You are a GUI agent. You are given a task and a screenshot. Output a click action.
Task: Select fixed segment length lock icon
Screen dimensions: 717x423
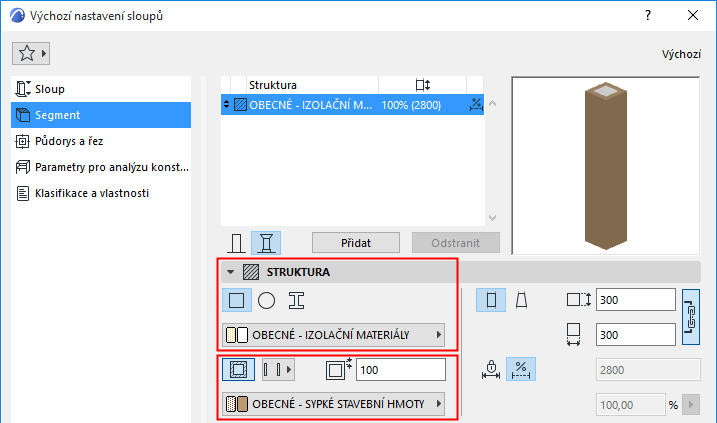click(491, 369)
